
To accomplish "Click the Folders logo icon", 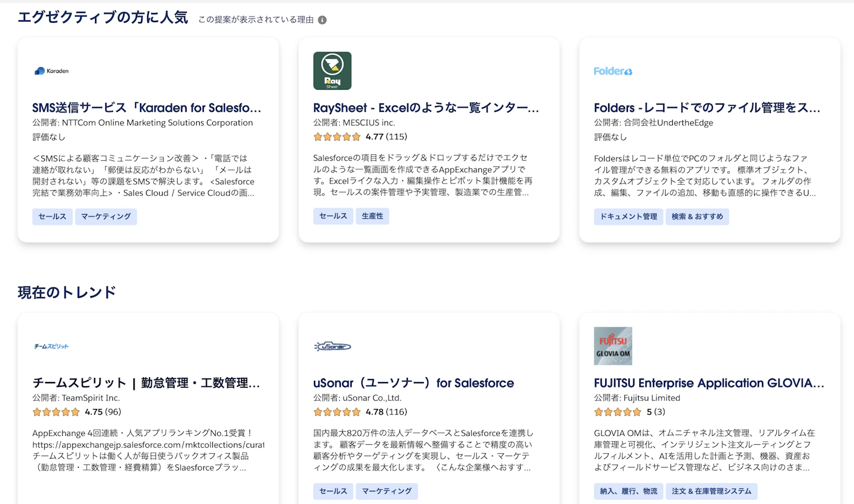I will pos(613,71).
